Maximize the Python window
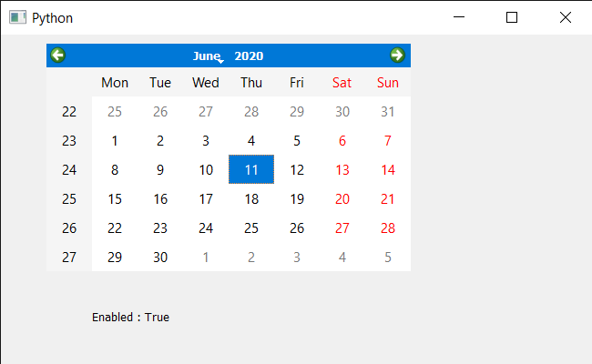 pos(512,17)
